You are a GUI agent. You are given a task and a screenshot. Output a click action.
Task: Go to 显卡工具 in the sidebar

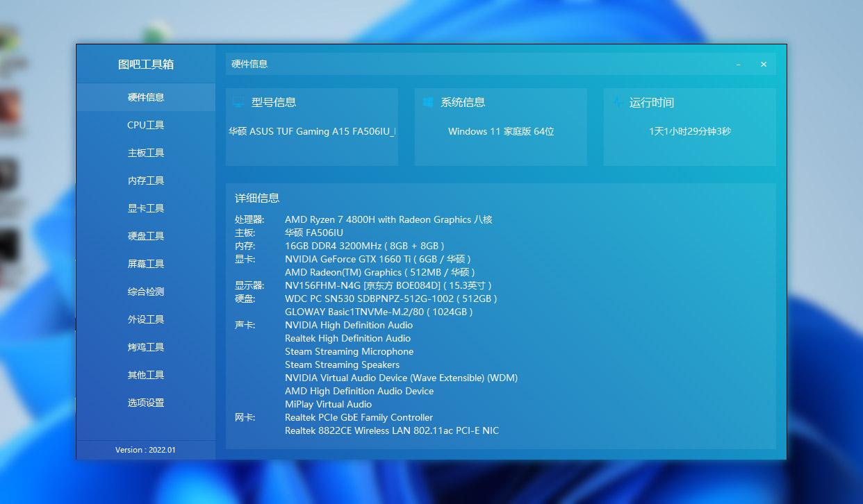[x=146, y=208]
